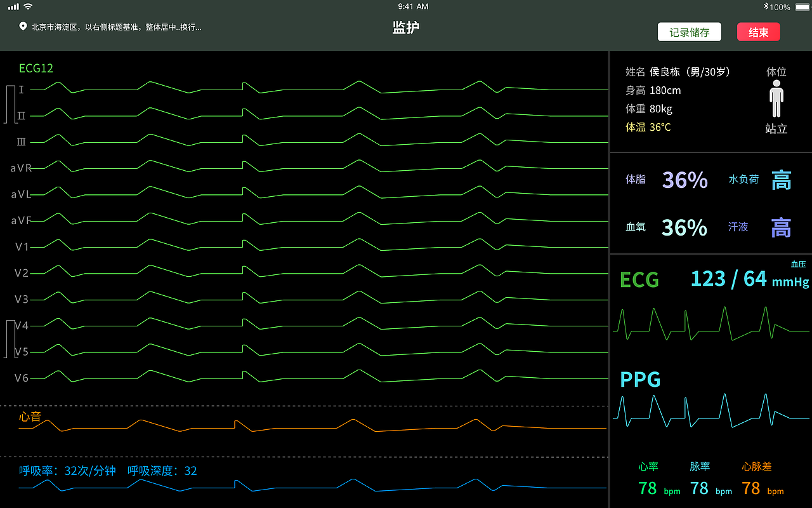The width and height of the screenshot is (812, 508).
Task: Click the blue respiration waveform
Action: coord(312,485)
